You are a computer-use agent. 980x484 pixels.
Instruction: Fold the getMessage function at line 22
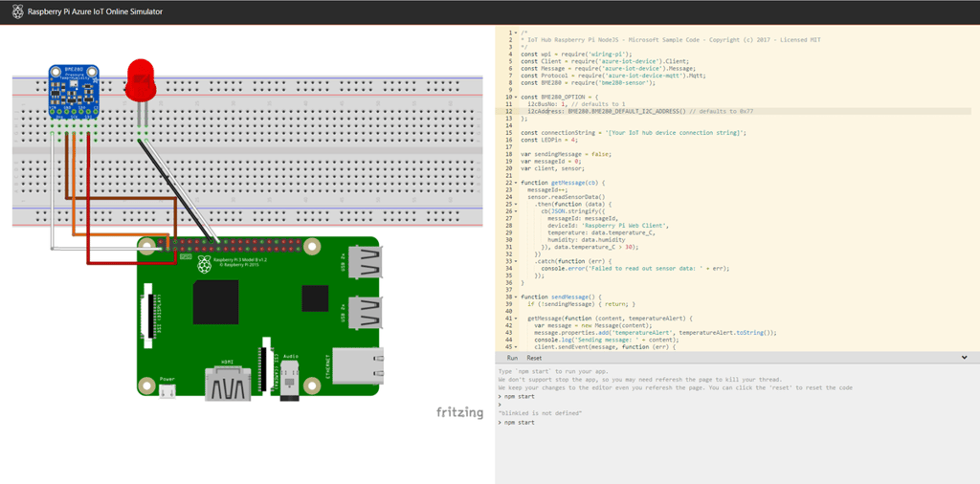click(x=516, y=183)
